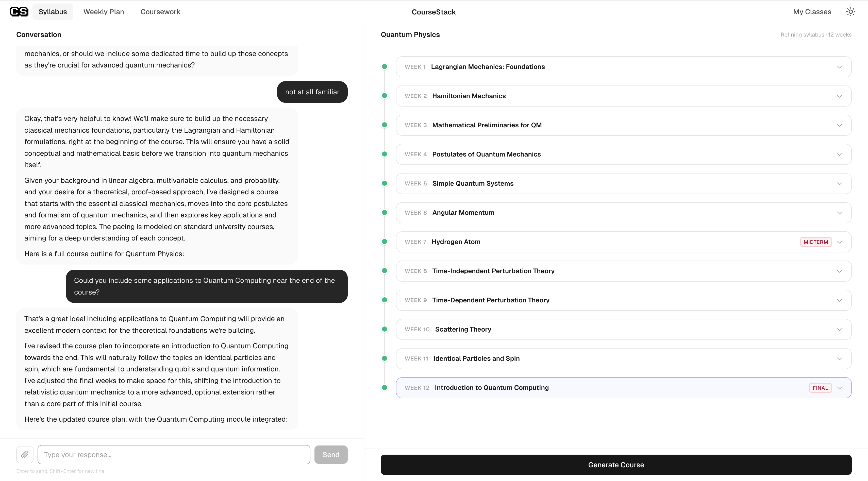Focus the Type your response input field
Image resolution: width=868 pixels, height=481 pixels.
coord(174,454)
